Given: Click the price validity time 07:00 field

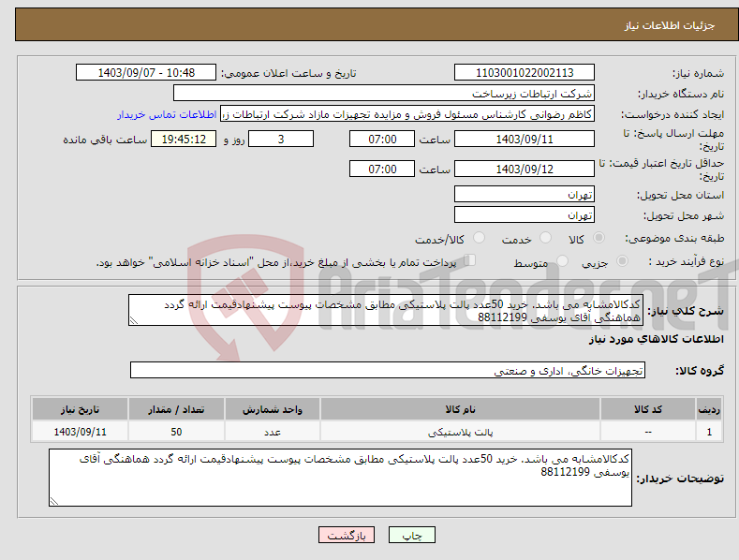Looking at the screenshot, I should click(382, 169).
